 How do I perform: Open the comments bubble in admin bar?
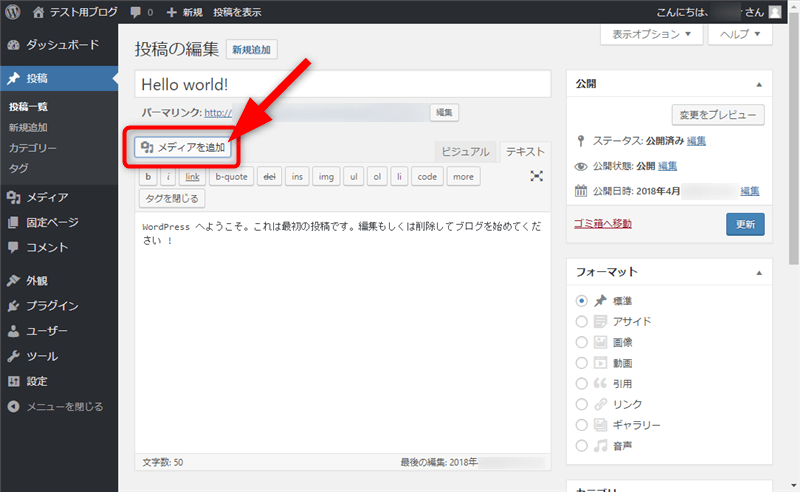click(141, 12)
